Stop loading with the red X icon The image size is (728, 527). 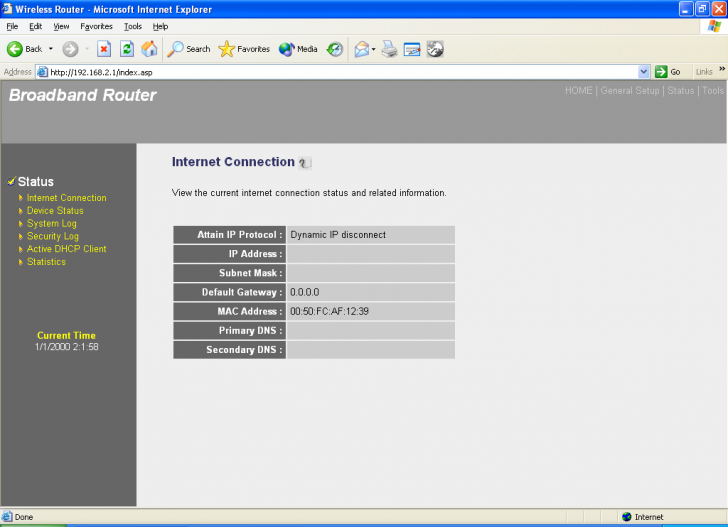click(104, 49)
